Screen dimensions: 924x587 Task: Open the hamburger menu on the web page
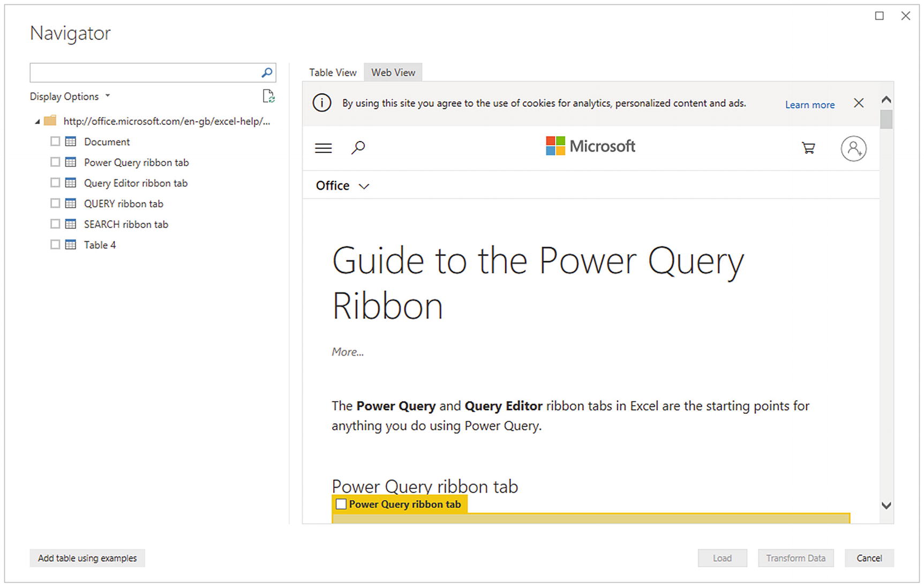(x=324, y=148)
